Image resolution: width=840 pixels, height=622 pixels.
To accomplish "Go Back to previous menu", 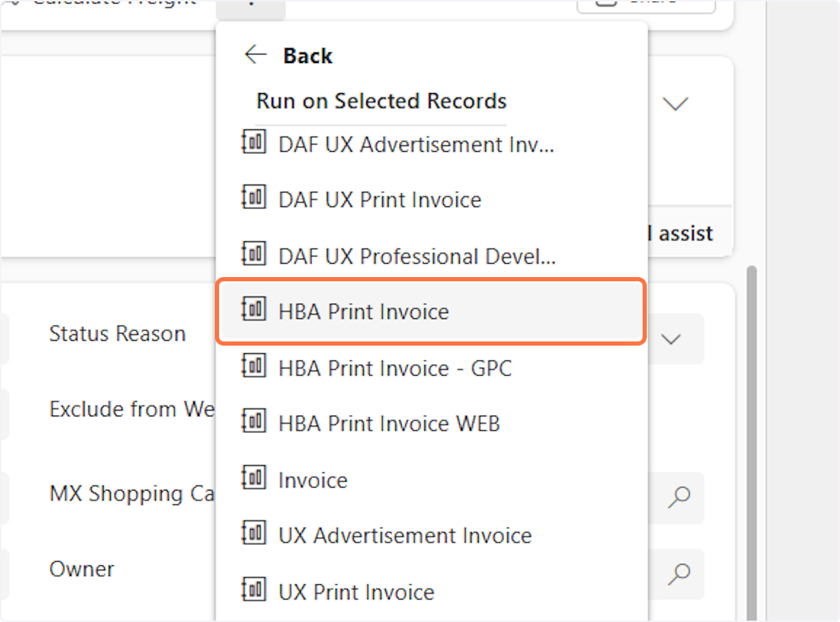I will (x=307, y=56).
